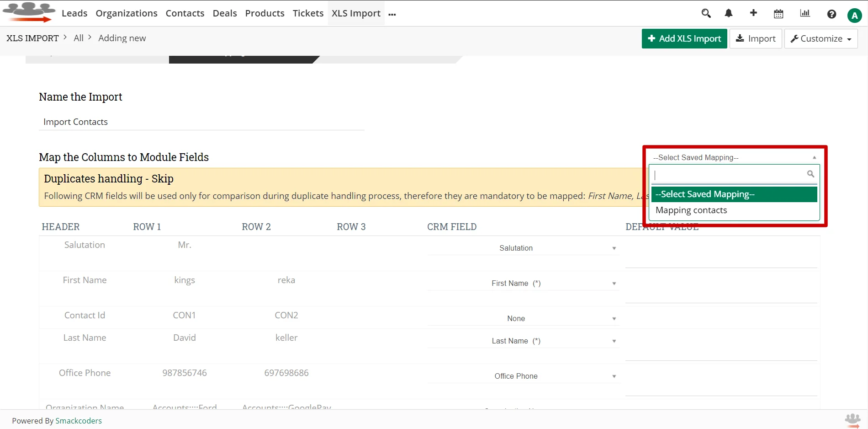Open the quick add plus icon
This screenshot has width=868, height=429.
753,13
